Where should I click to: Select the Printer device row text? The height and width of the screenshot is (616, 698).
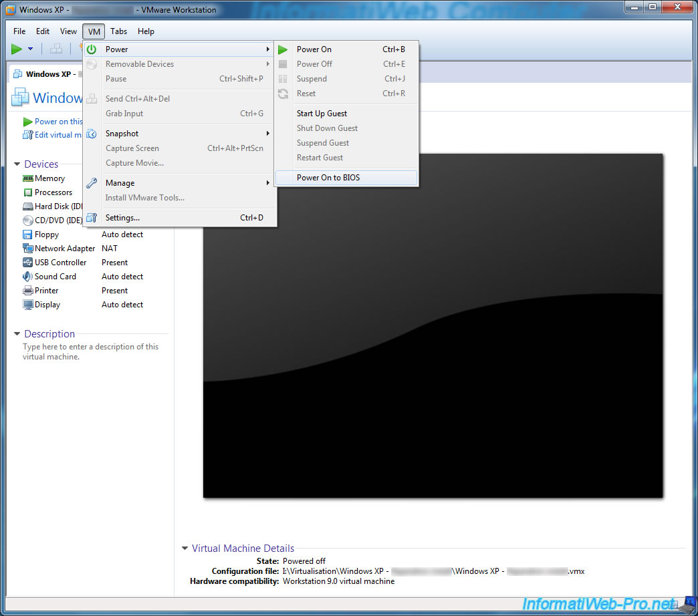pyautogui.click(x=46, y=291)
